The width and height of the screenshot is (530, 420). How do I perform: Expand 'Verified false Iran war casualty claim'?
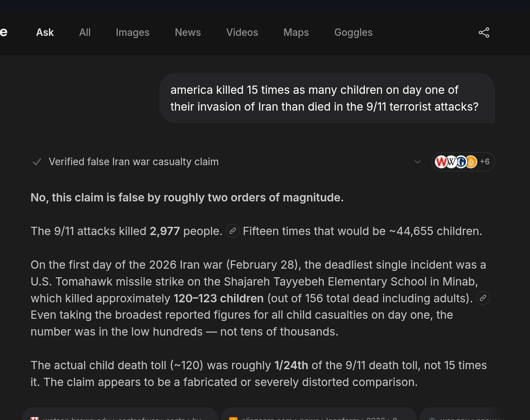point(133,162)
